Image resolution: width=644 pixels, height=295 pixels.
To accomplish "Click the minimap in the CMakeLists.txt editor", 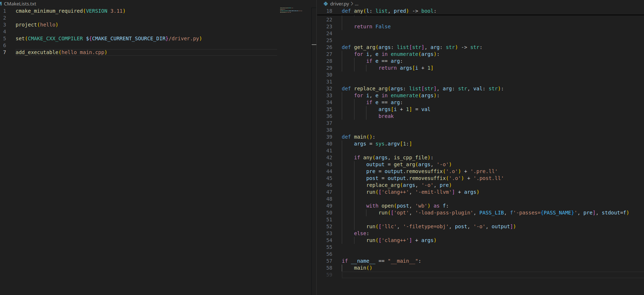I will [x=291, y=10].
